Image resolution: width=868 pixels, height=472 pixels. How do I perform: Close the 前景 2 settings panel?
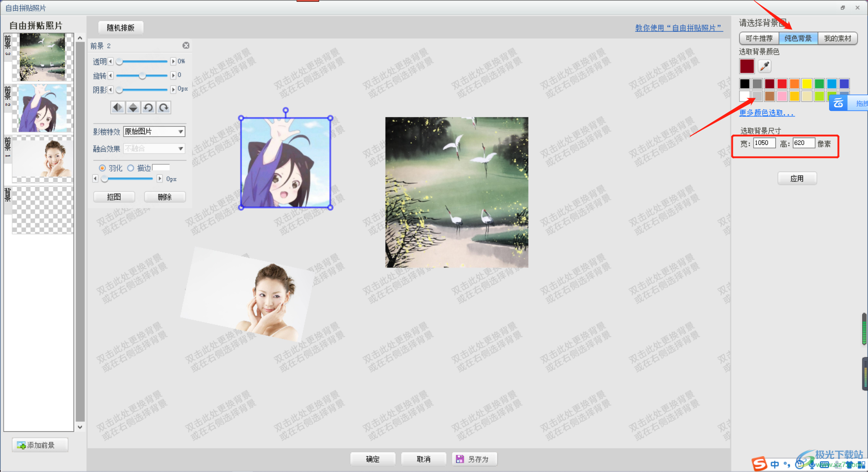(186, 45)
